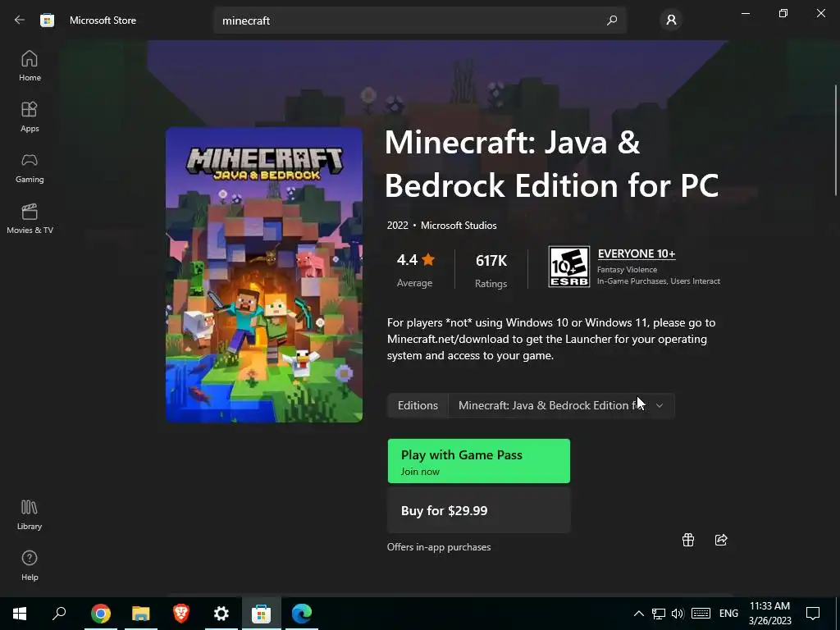Launch Chrome from the taskbar
Image resolution: width=840 pixels, height=630 pixels.
[x=101, y=614]
